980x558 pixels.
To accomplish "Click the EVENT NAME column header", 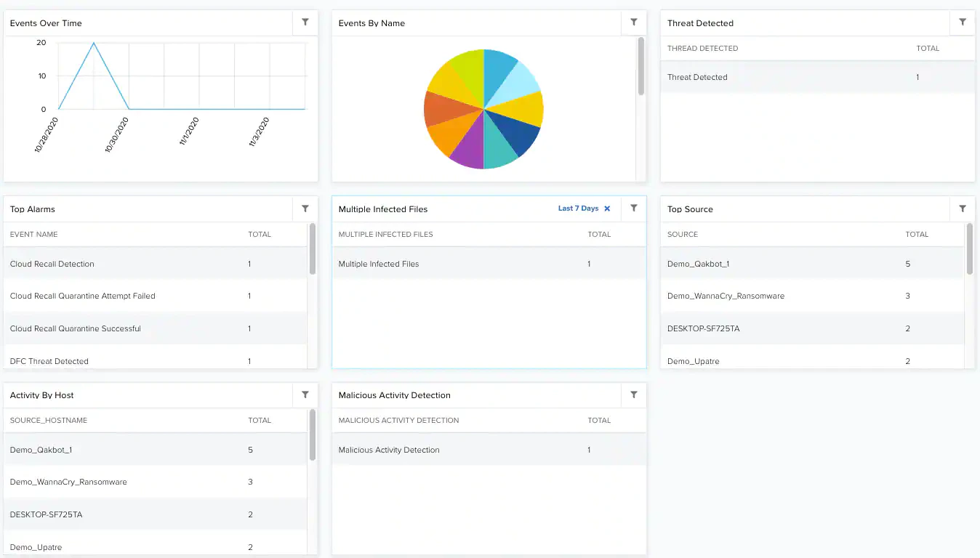I will [x=34, y=235].
